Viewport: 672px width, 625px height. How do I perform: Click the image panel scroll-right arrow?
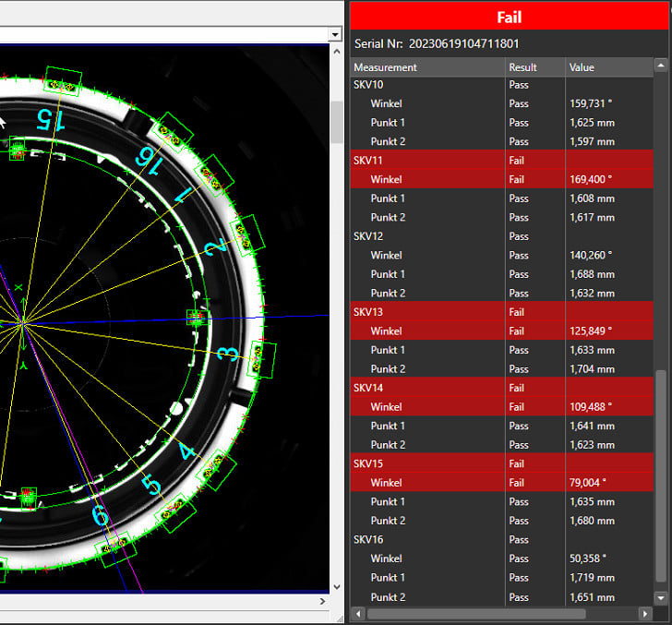(x=322, y=601)
